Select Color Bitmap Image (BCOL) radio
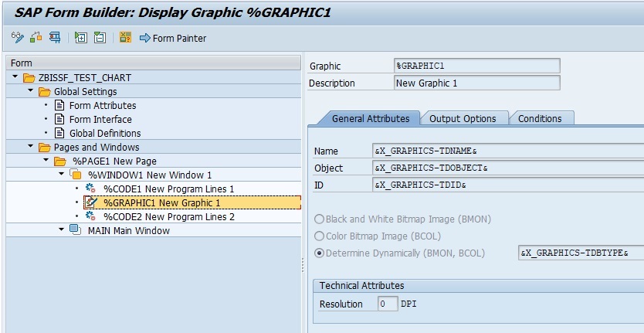Screen dimensions: 644x333 point(319,236)
